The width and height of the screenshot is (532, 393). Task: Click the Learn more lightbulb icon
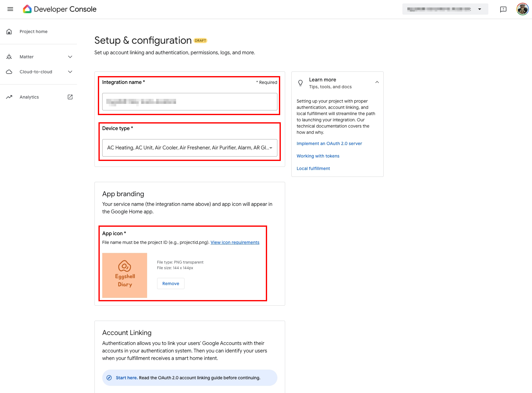click(x=300, y=83)
